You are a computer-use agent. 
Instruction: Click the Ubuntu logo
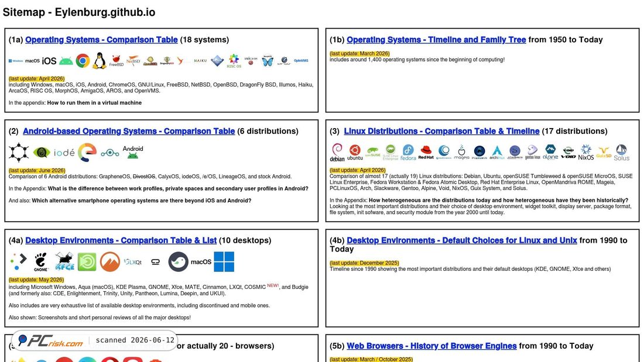355,152
